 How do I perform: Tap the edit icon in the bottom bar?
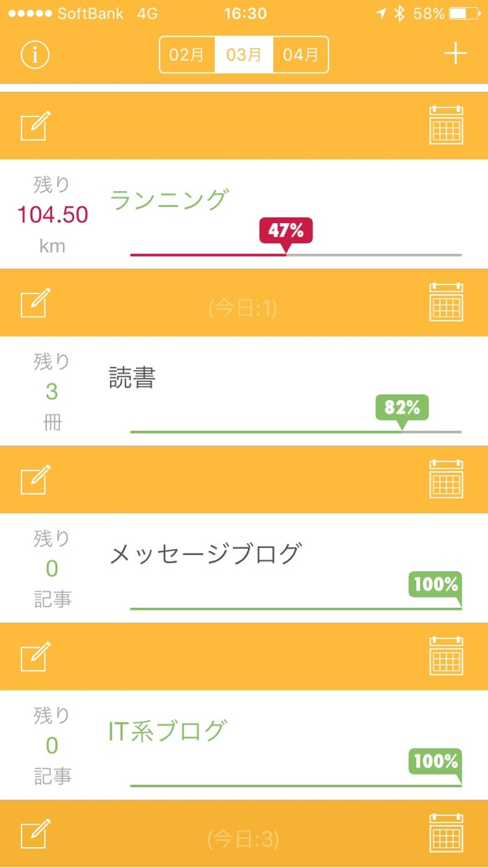(x=36, y=835)
